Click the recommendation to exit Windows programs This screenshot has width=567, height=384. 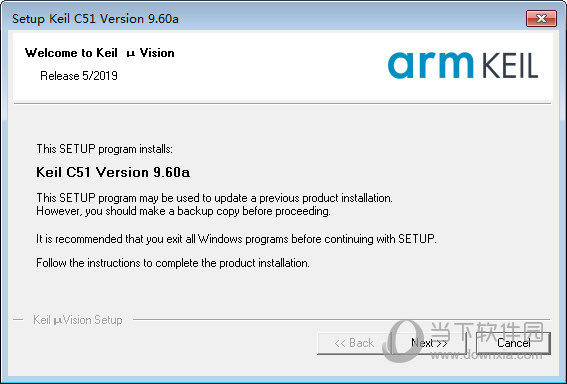point(236,239)
